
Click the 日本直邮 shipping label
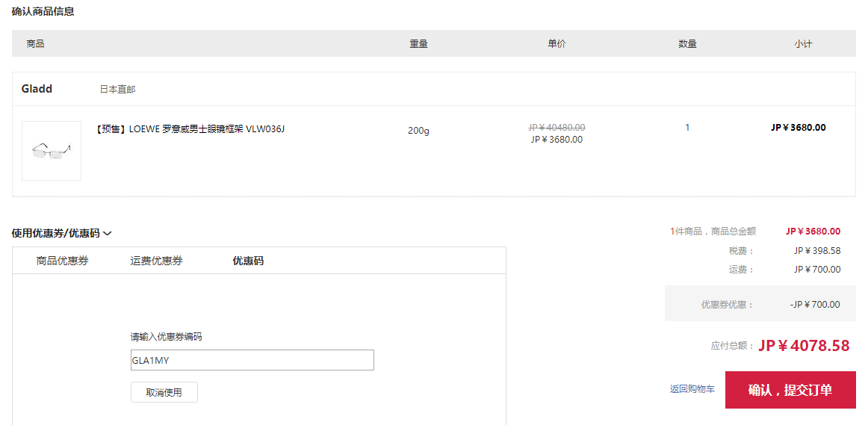tap(117, 89)
